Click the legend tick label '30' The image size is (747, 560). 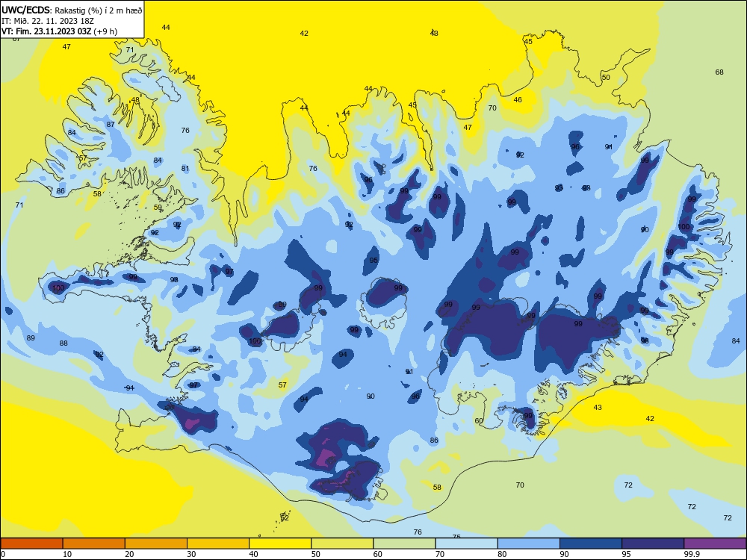point(191,554)
